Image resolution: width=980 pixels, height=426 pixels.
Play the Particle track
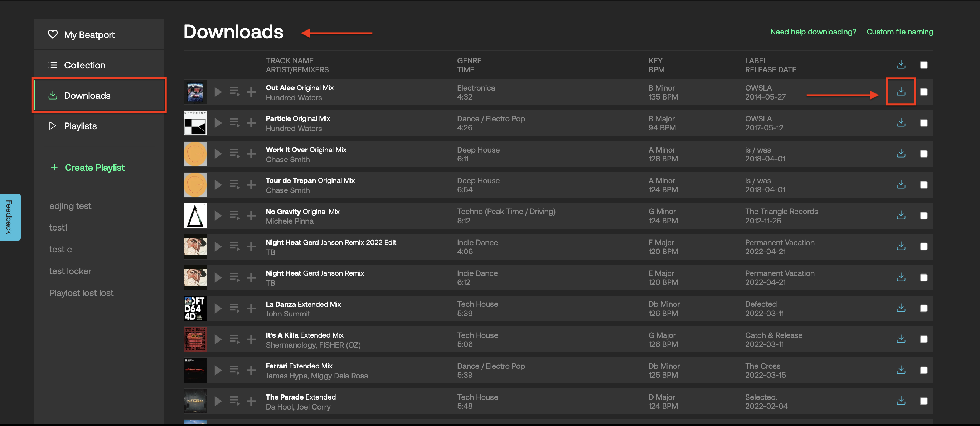click(218, 123)
